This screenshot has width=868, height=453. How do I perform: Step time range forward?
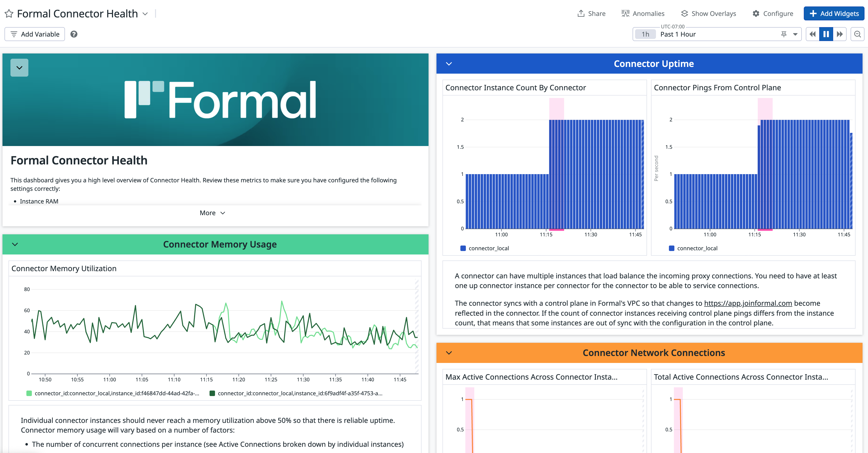(840, 34)
